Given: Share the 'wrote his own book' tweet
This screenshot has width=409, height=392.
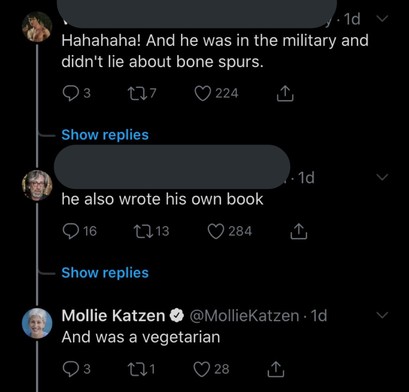Looking at the screenshot, I should tap(298, 231).
